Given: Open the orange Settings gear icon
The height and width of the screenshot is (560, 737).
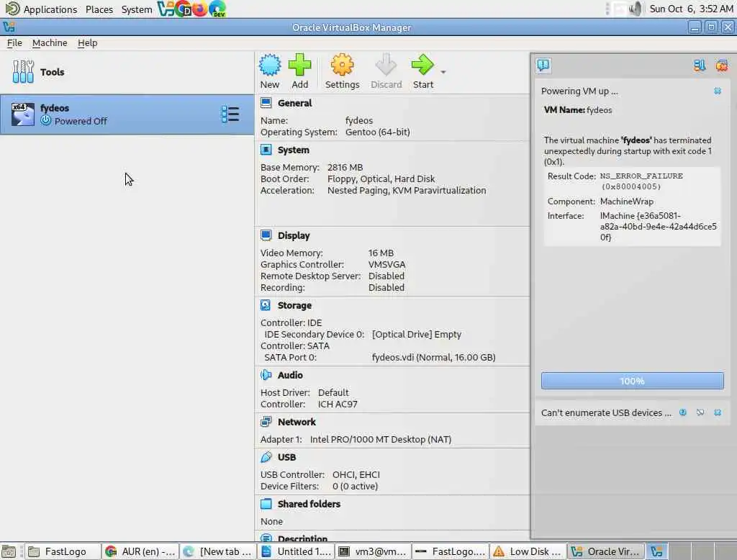Looking at the screenshot, I should click(x=342, y=65).
